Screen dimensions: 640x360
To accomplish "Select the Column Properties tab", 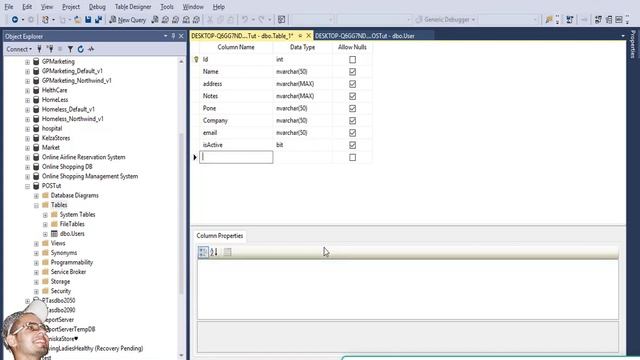I will (220, 236).
